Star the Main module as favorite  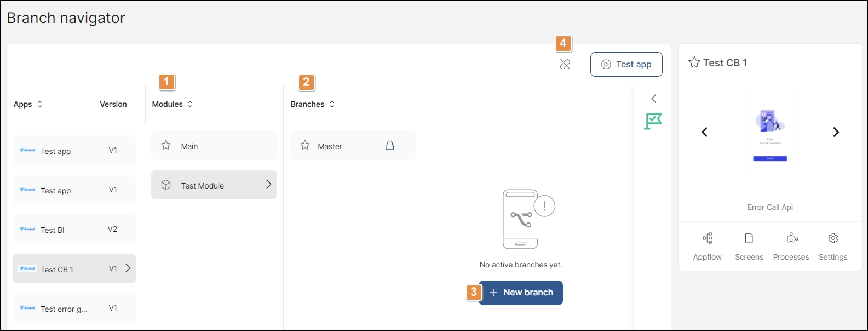(166, 146)
